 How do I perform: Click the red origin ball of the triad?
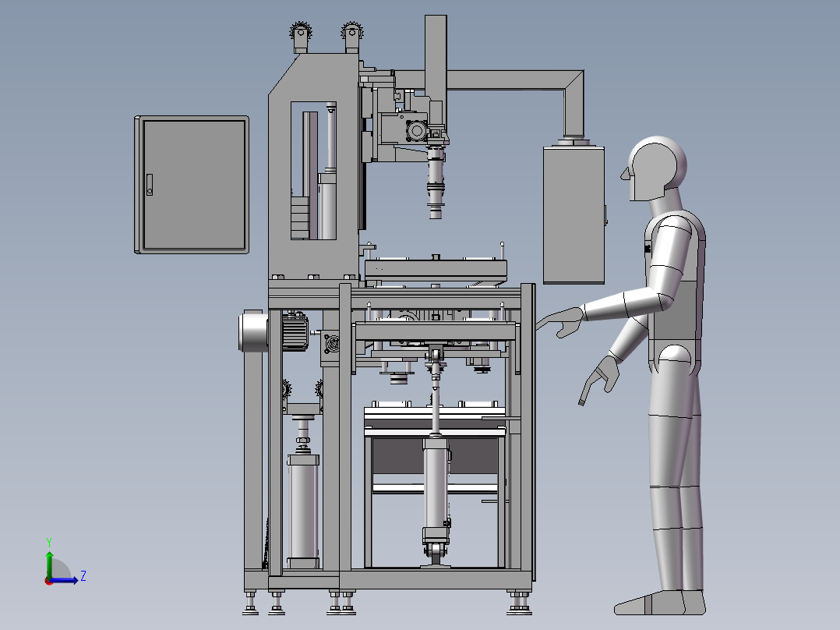pyautogui.click(x=48, y=581)
